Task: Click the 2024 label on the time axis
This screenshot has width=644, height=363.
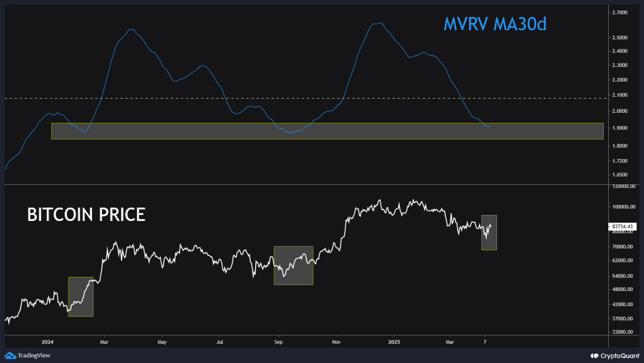Action: point(48,341)
